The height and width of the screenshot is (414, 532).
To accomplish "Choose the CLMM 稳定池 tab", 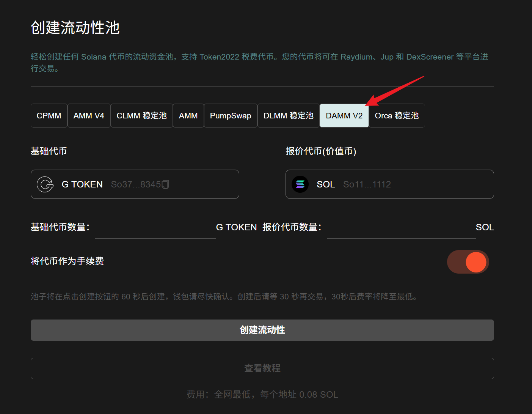I will [x=141, y=116].
